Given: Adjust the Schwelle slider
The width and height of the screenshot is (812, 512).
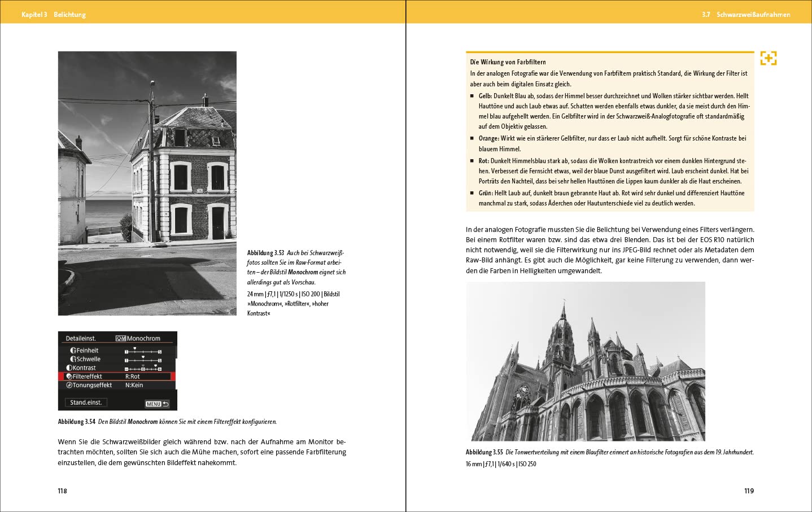Looking at the screenshot, I should [x=143, y=359].
